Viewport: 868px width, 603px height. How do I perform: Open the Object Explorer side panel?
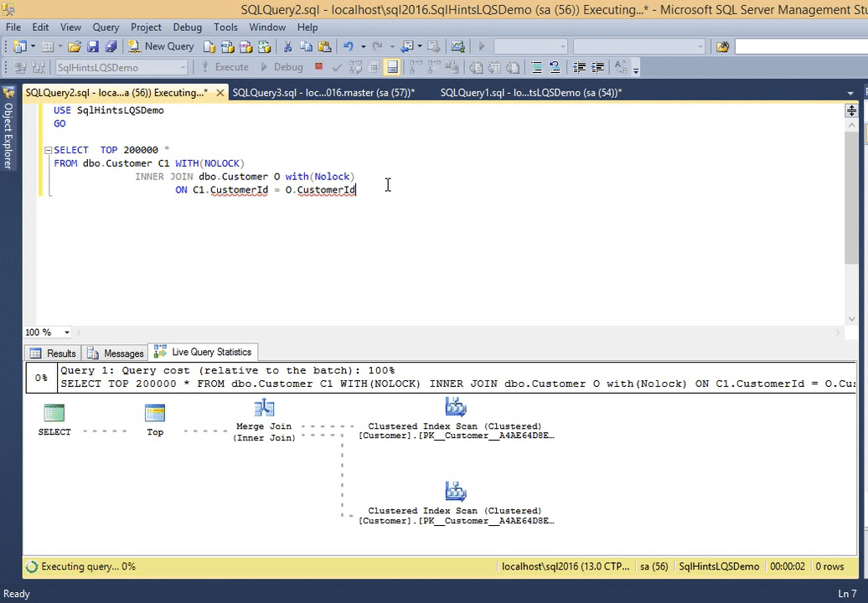click(8, 128)
